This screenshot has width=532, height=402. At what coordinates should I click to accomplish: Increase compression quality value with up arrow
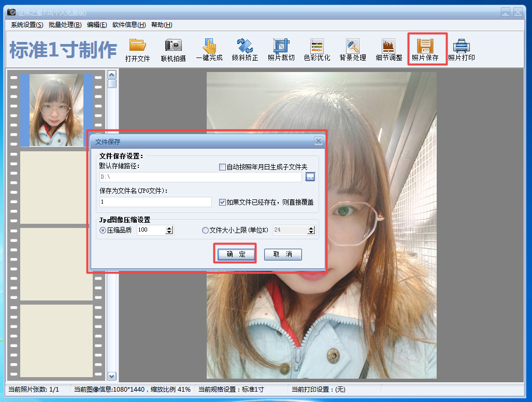169,228
